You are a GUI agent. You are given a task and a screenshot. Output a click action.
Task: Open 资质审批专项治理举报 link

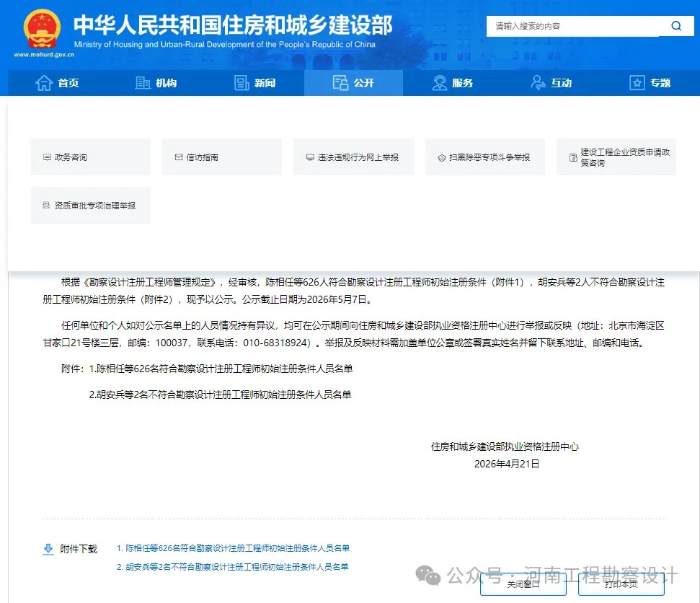click(x=90, y=206)
